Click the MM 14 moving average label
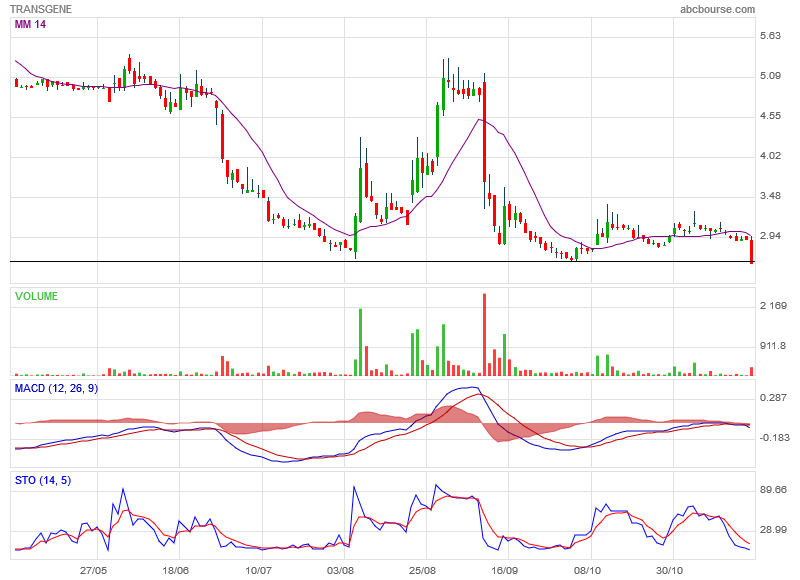 pos(30,24)
